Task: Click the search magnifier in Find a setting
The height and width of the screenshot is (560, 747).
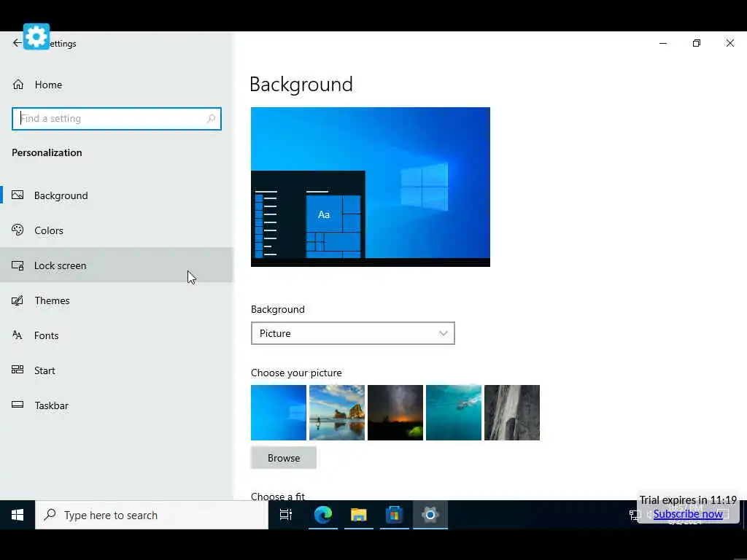Action: pyautogui.click(x=211, y=119)
